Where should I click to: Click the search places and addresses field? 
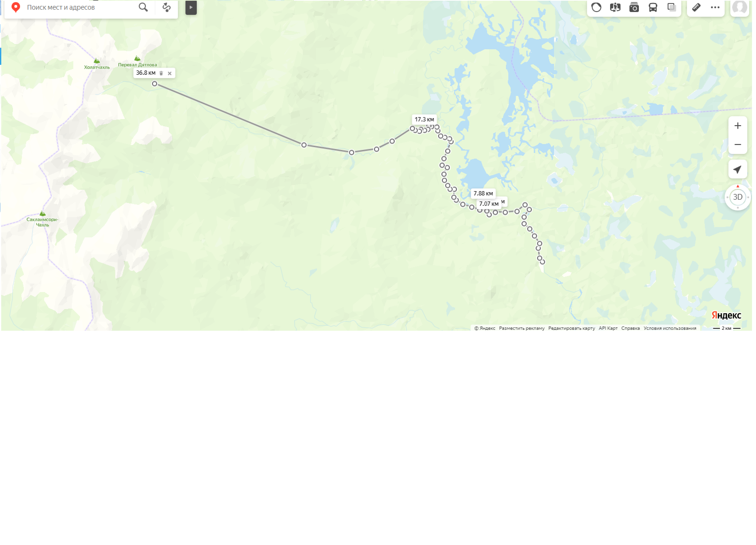[x=80, y=7]
